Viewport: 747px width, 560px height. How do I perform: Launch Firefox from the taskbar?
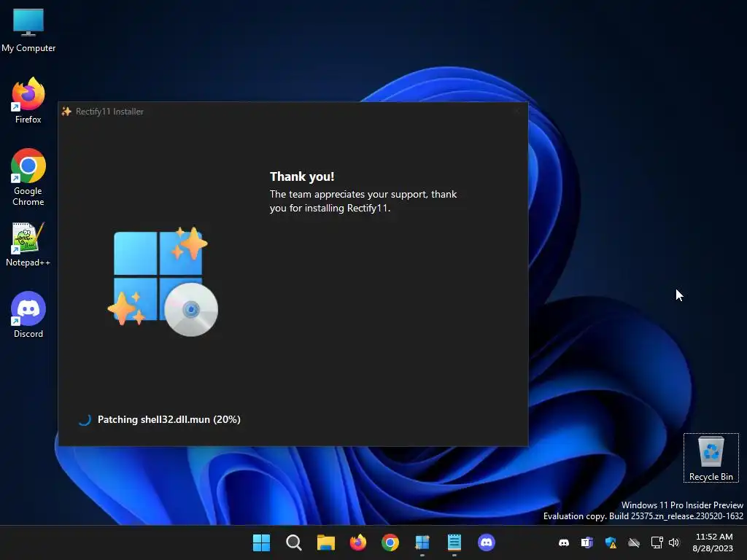(x=357, y=542)
